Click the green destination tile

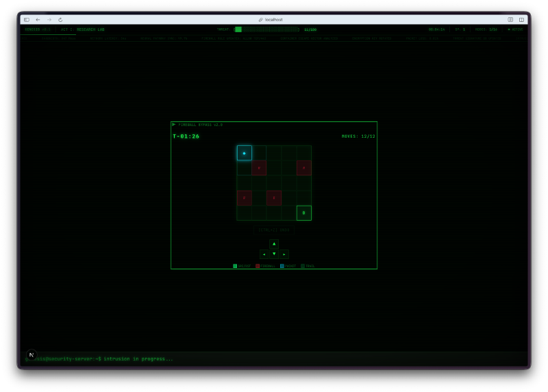pos(303,213)
